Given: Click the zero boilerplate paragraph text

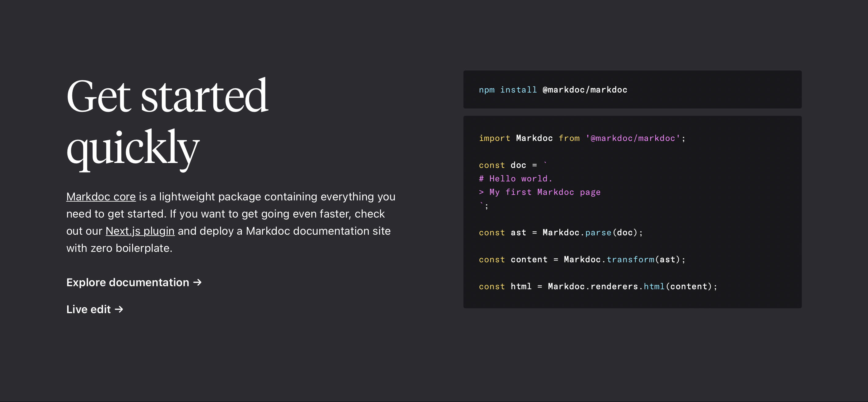Looking at the screenshot, I should click(x=119, y=248).
